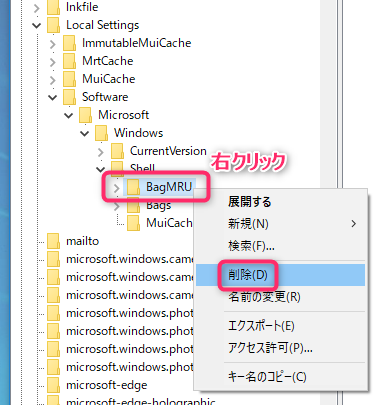Viewport: 382px width, 405px height.
Task: Click the ImmutableMuiCache folder icon
Action: point(69,43)
